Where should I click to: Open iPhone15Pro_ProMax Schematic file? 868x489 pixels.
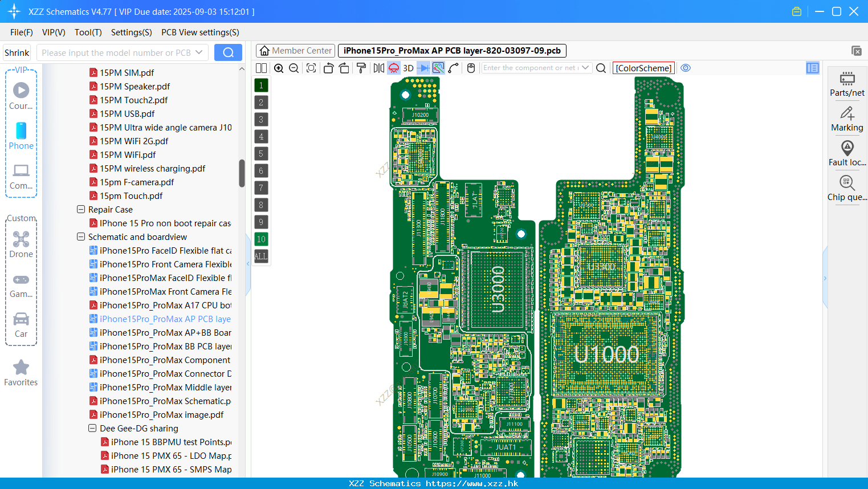pyautogui.click(x=165, y=401)
